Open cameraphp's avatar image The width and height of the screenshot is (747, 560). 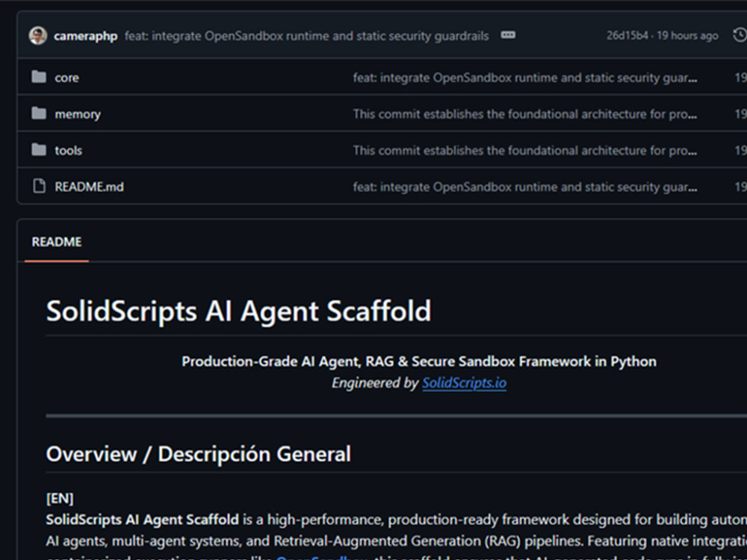click(x=37, y=36)
